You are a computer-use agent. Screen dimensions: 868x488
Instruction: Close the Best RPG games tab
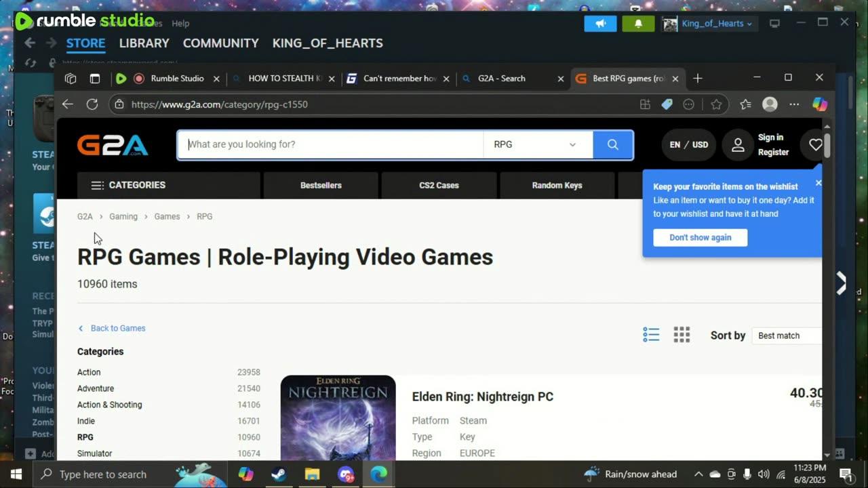675,79
